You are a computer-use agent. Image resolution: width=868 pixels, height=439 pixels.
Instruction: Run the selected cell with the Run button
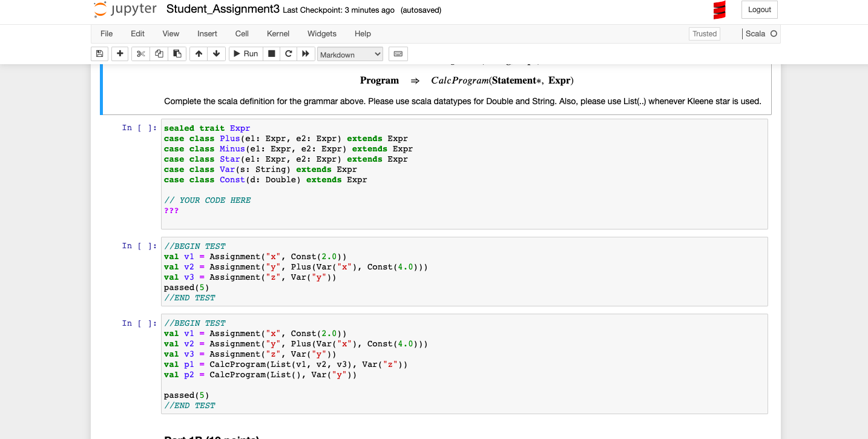pos(245,54)
